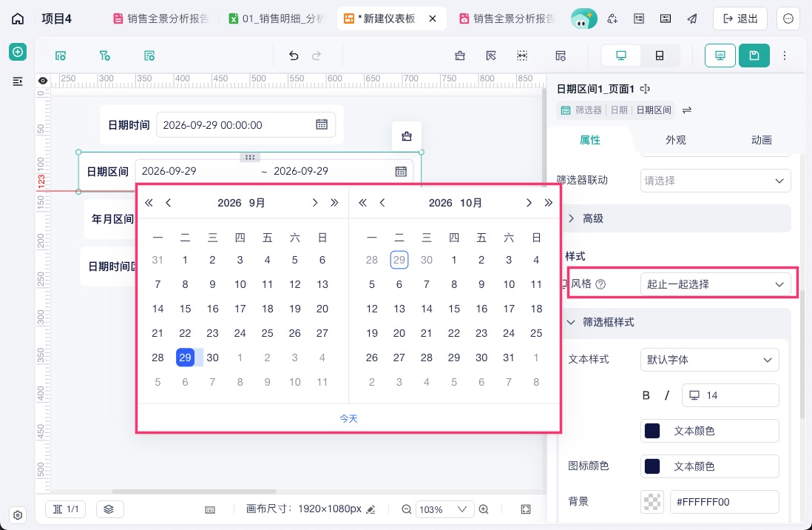This screenshot has width=812, height=530.
Task: Click the zoom in magnifier
Action: click(x=484, y=509)
